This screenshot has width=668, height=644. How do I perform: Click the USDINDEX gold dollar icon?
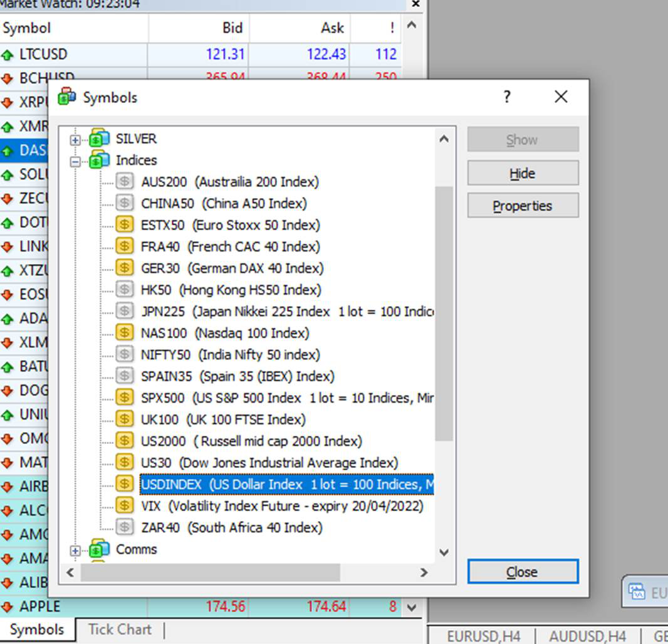point(125,484)
